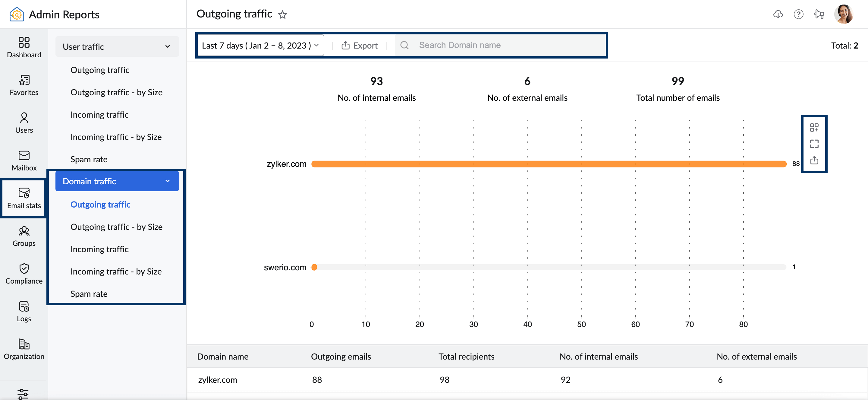Open the settings sliders icon at sidebar bottom
868x400 pixels.
click(x=23, y=394)
